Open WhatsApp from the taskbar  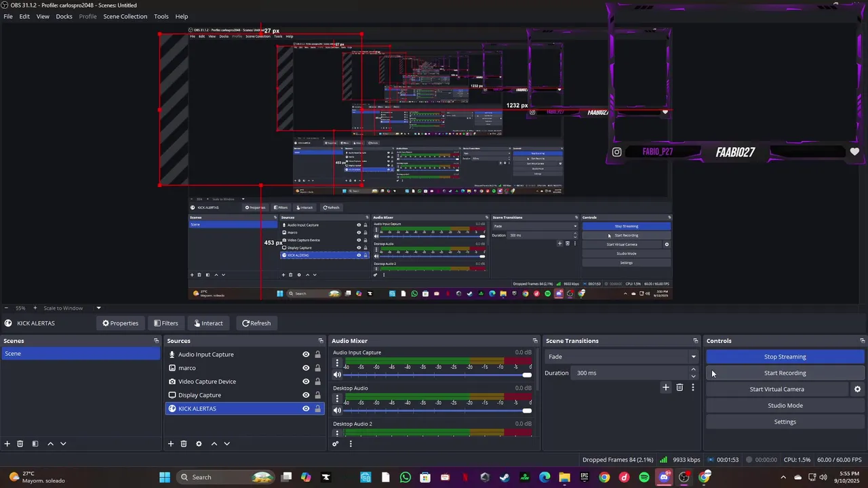[406, 477]
